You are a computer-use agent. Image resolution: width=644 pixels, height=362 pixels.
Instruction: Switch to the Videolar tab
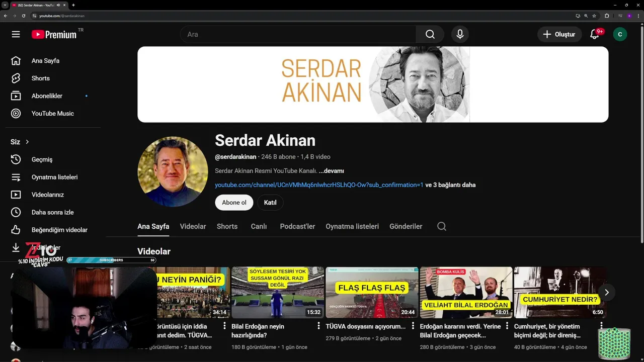tap(193, 226)
